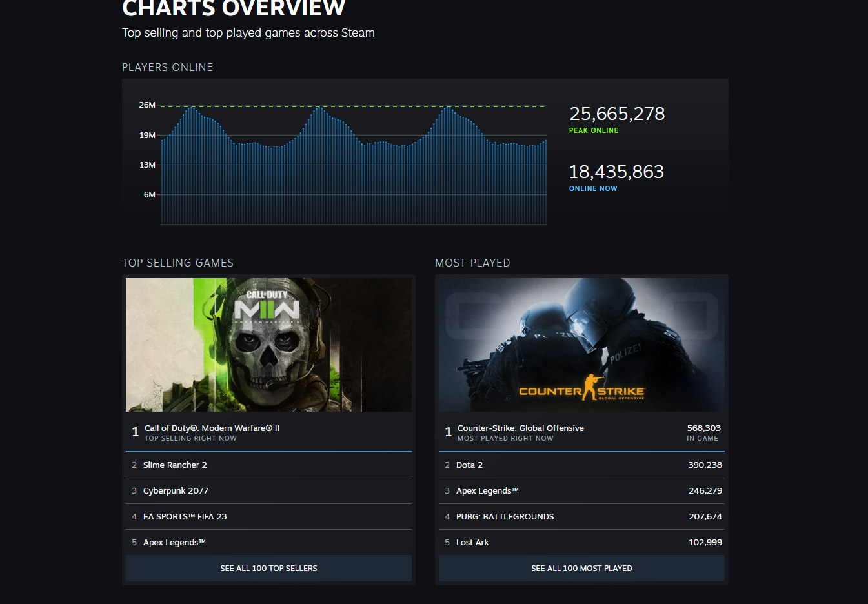Viewport: 868px width, 604px height.
Task: Click the 568,303 in-game player count
Action: (703, 428)
